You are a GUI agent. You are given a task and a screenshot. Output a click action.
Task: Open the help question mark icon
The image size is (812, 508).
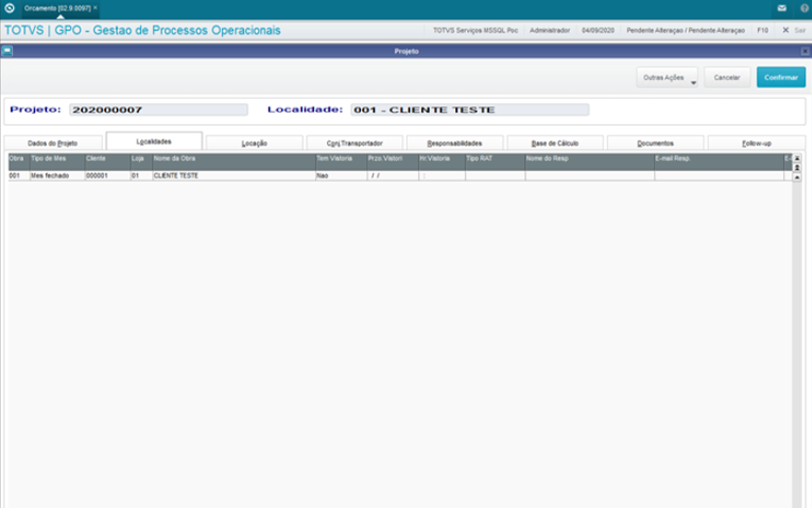click(804, 8)
